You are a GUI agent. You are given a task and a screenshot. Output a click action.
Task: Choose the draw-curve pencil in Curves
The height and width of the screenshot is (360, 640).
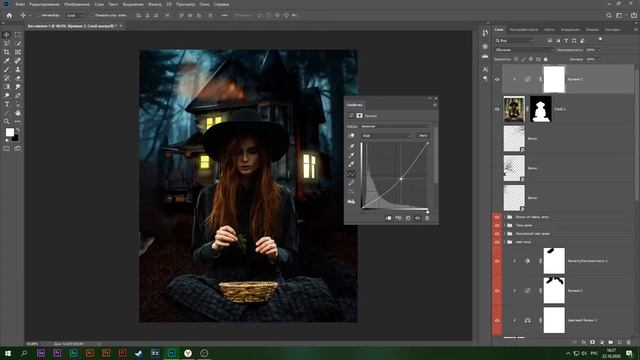coord(351,183)
